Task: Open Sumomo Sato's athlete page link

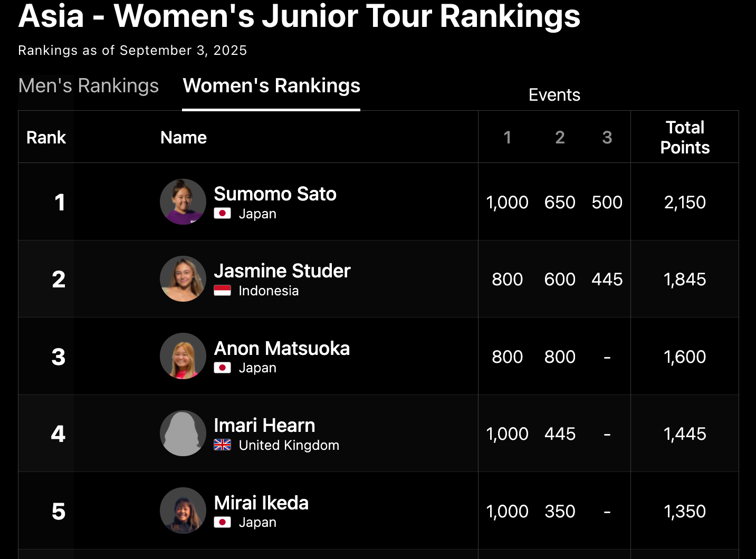Action: [x=275, y=194]
